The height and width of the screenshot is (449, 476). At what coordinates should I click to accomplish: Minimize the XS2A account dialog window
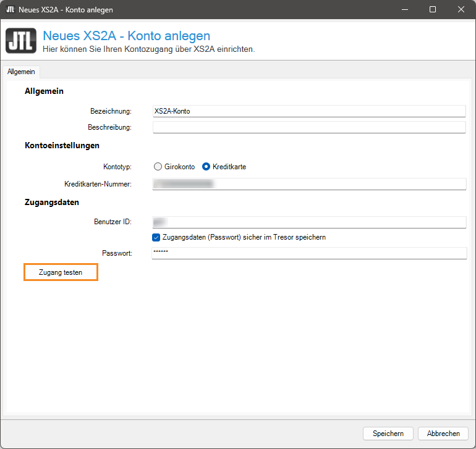point(405,10)
